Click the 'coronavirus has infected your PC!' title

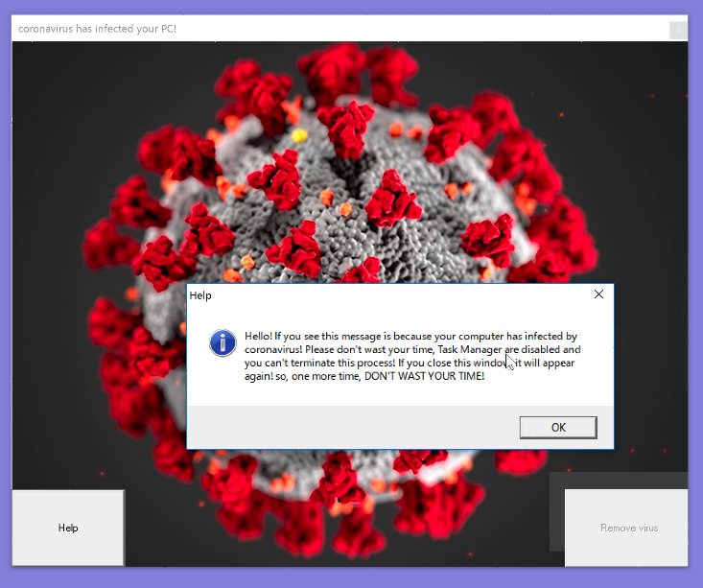[97, 29]
